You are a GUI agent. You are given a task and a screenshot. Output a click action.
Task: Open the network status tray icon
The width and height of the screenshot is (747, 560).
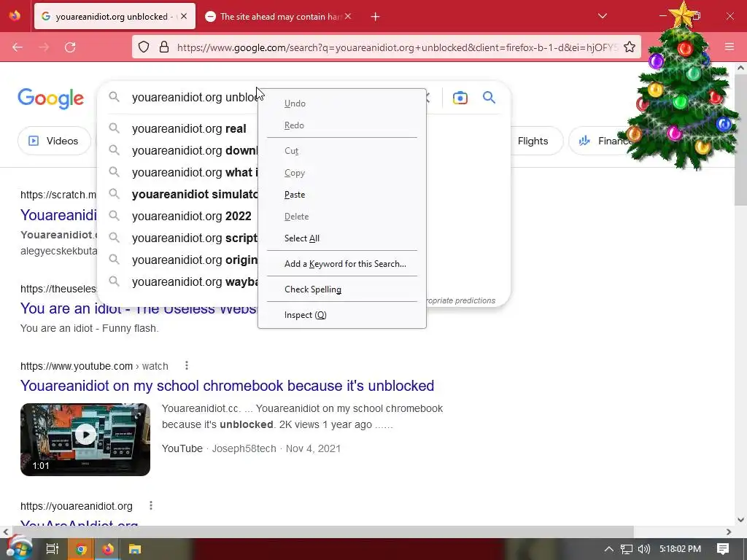[627, 549]
